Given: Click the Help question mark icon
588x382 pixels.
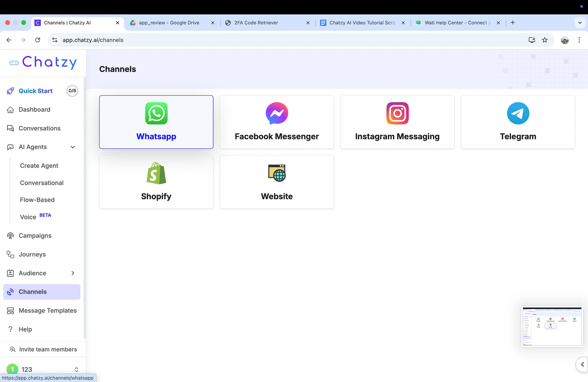Looking at the screenshot, I should coord(10,330).
